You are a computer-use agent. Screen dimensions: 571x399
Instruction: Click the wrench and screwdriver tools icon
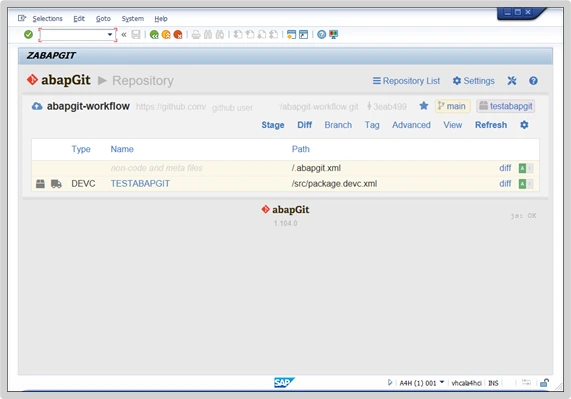coord(512,81)
